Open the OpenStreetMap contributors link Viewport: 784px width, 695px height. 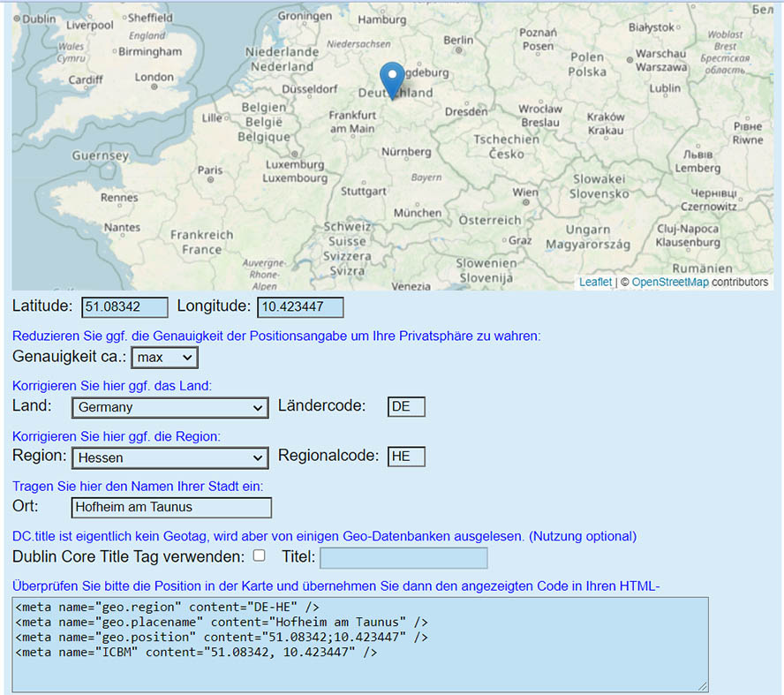coord(669,283)
